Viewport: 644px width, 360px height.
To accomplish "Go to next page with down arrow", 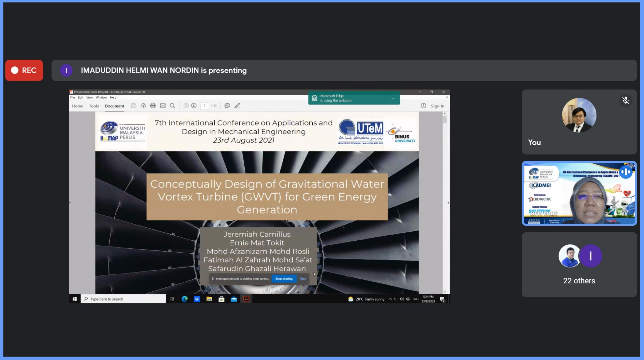I will pos(194,106).
